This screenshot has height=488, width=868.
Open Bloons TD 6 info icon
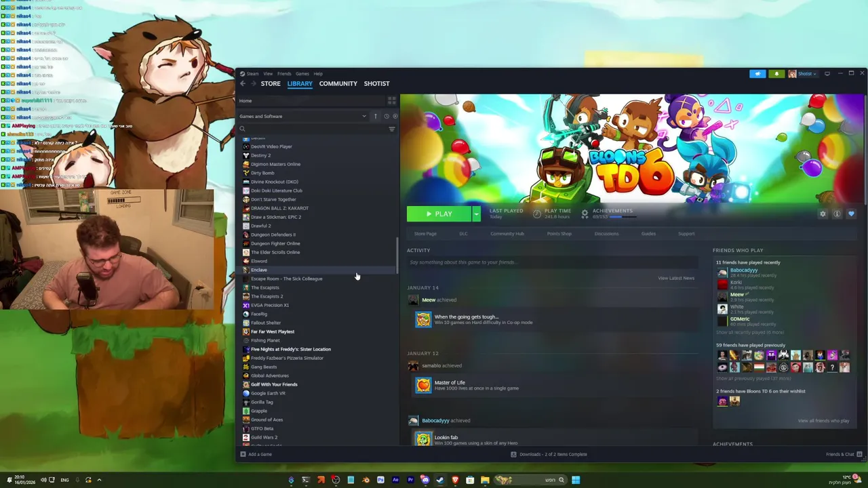[x=837, y=213]
